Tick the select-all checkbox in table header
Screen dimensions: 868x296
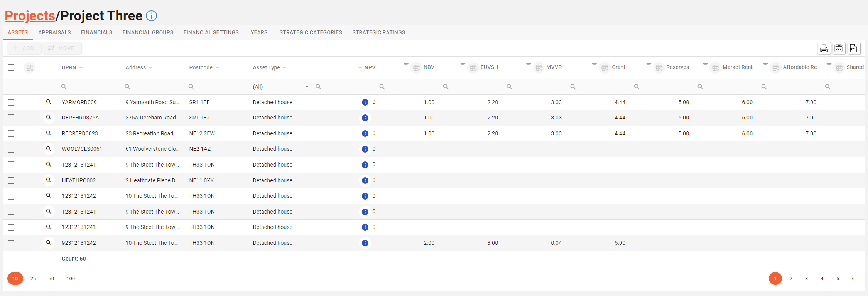(11, 67)
